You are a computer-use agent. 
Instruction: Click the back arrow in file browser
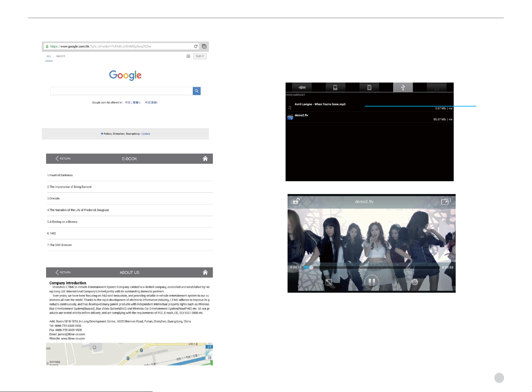click(x=302, y=87)
